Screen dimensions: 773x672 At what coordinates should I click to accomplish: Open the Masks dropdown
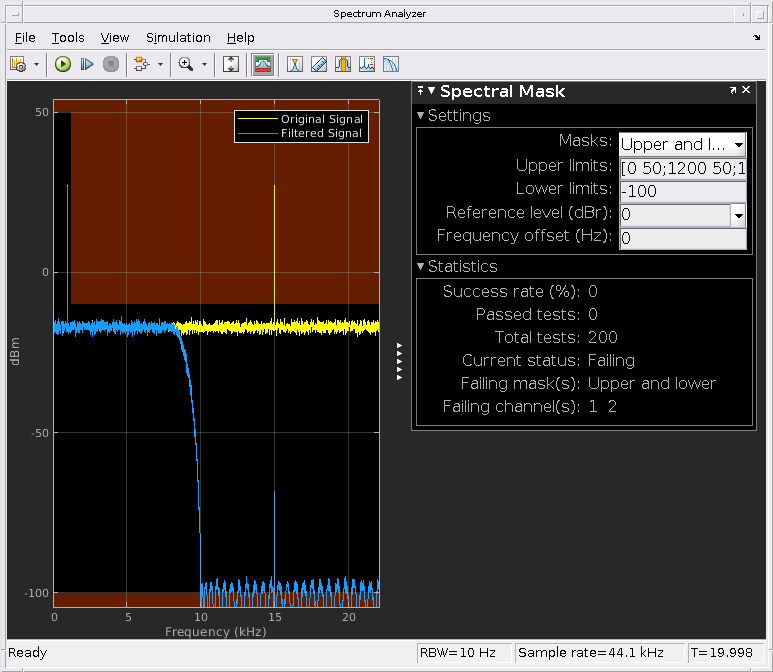[x=682, y=144]
